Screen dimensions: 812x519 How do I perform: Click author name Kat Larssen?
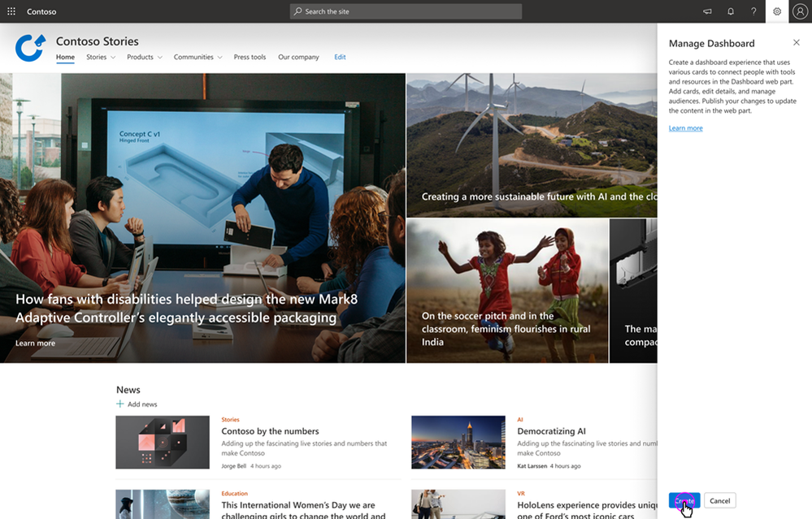[x=532, y=466]
